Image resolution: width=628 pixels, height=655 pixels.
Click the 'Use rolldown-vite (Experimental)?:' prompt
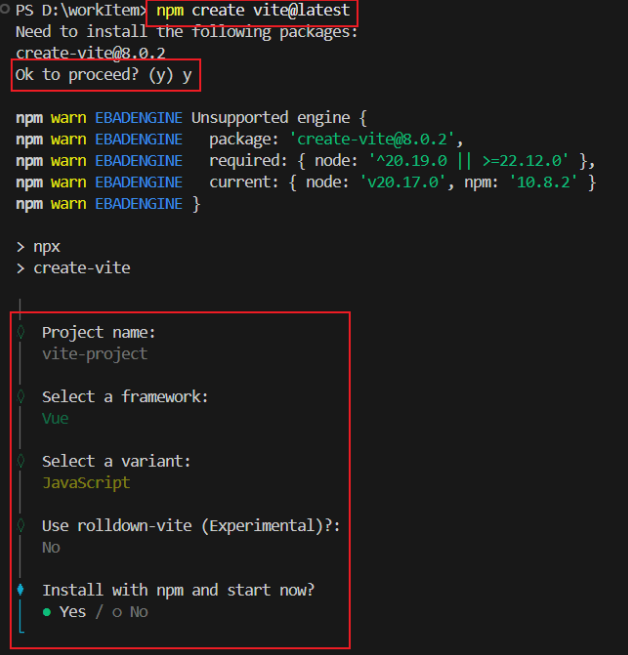pyautogui.click(x=191, y=526)
